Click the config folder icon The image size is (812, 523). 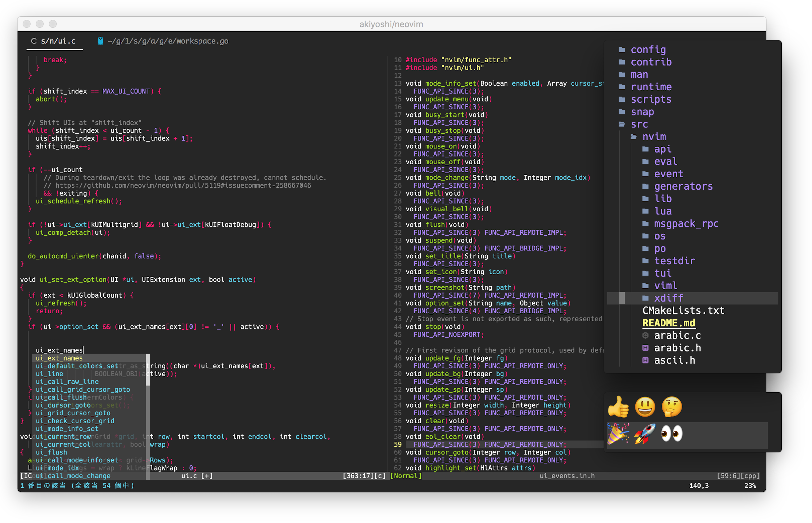click(x=622, y=50)
